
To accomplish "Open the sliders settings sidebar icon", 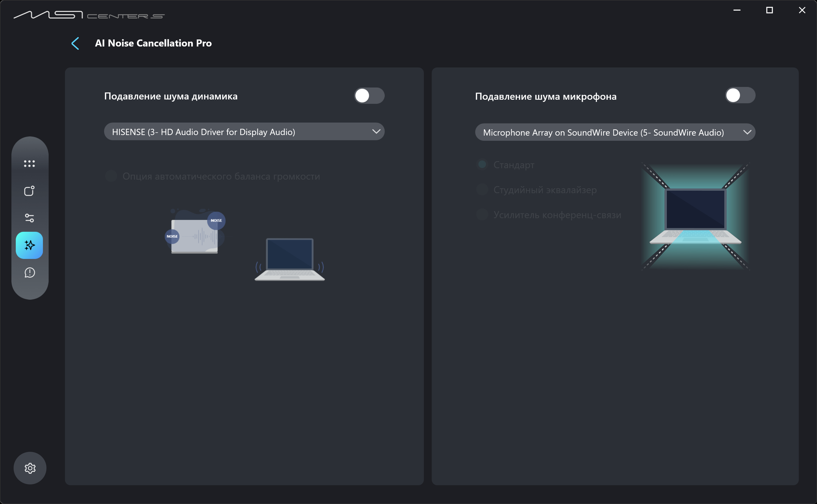I will (x=29, y=218).
